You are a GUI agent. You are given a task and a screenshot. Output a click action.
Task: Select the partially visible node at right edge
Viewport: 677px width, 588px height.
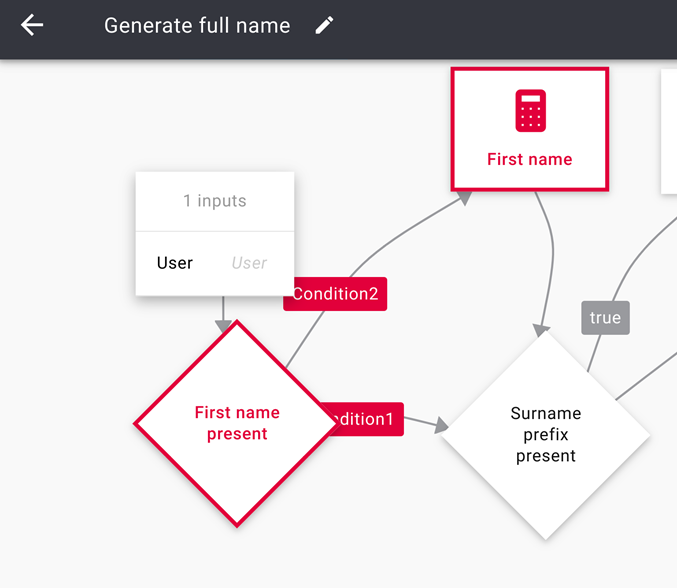pyautogui.click(x=669, y=130)
